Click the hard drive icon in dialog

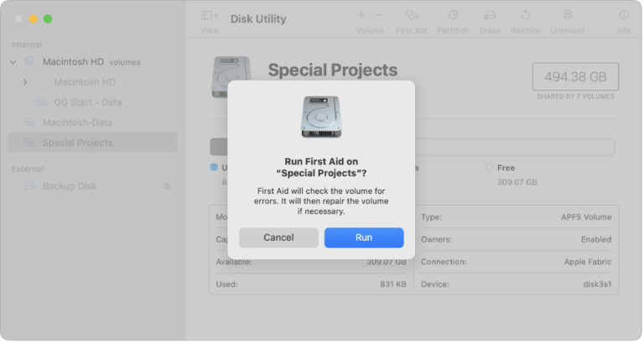coord(322,117)
